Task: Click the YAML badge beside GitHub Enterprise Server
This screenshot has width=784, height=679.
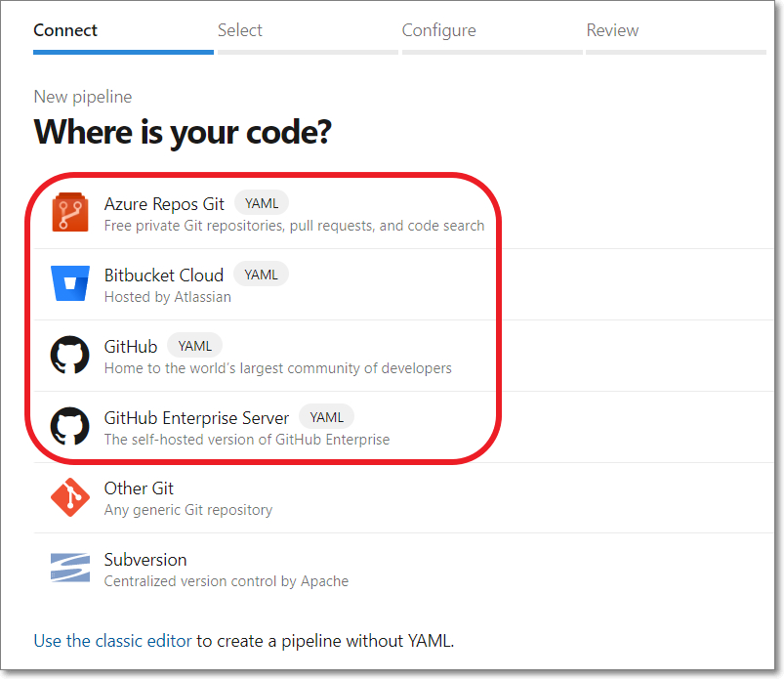Action: click(326, 417)
